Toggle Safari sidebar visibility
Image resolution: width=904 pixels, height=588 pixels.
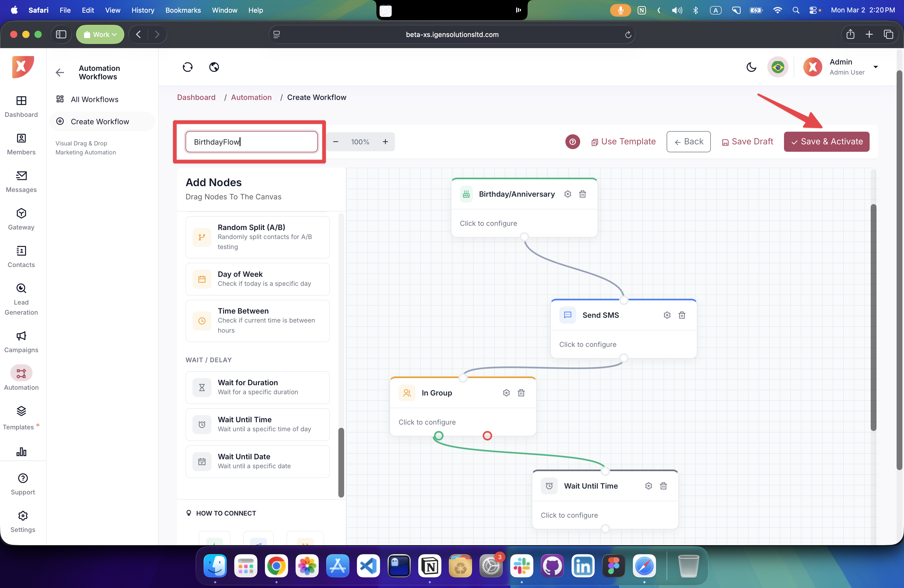point(61,35)
